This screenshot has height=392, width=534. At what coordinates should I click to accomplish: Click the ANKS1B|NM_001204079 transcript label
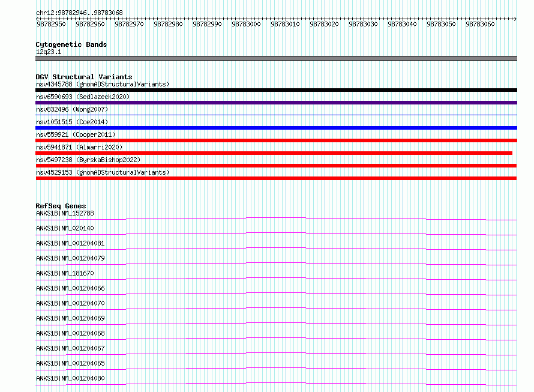coord(70,258)
